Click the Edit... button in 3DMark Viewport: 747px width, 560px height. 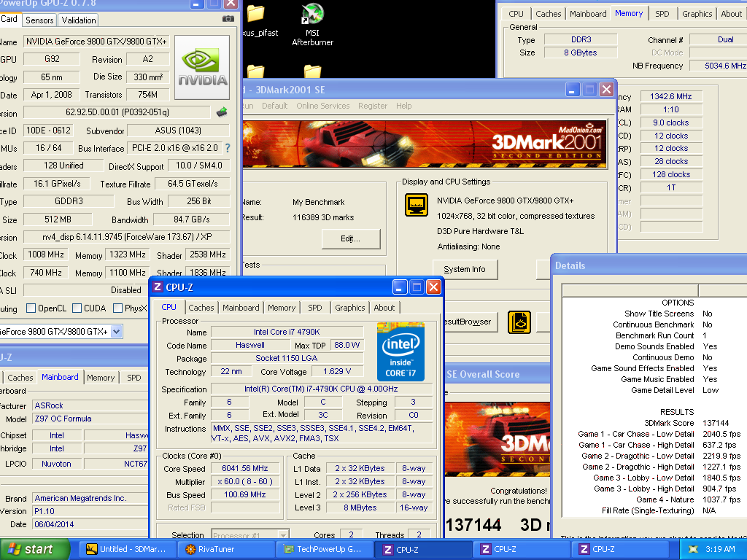tap(351, 238)
